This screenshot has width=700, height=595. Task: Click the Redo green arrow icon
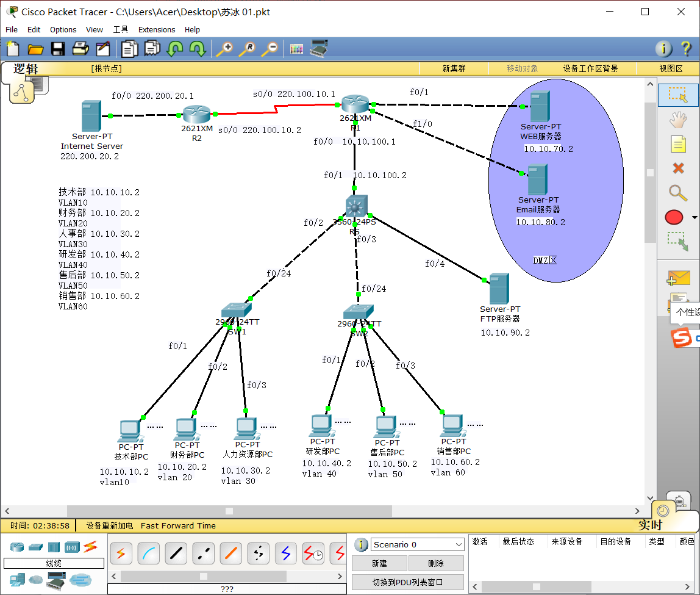[198, 49]
